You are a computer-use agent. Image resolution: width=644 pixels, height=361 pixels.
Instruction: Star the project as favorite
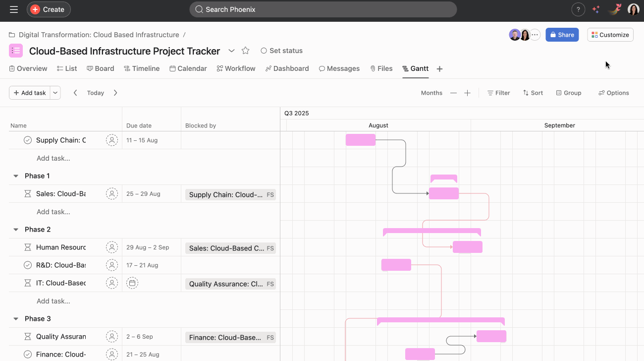245,51
